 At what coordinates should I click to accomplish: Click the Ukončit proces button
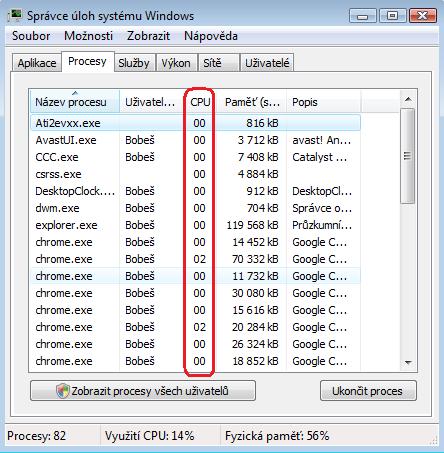(x=368, y=391)
